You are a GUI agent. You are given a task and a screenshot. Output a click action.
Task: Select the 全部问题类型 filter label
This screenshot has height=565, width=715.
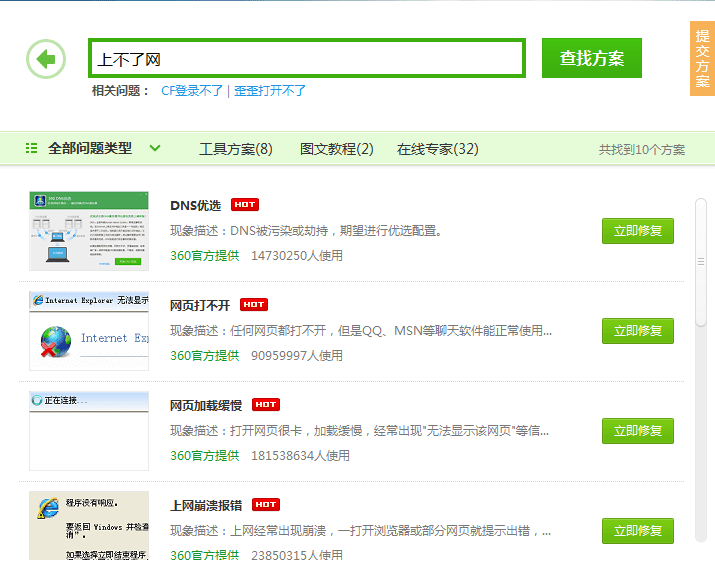[90, 148]
